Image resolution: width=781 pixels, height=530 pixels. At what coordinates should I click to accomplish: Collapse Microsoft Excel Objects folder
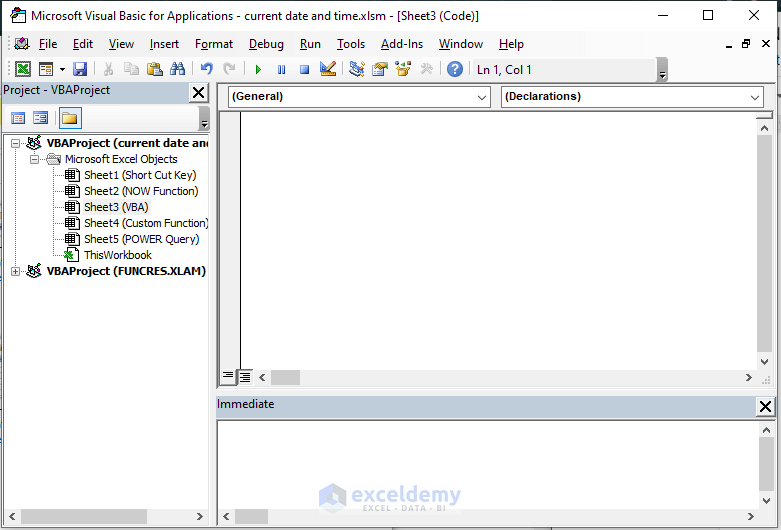point(34,159)
